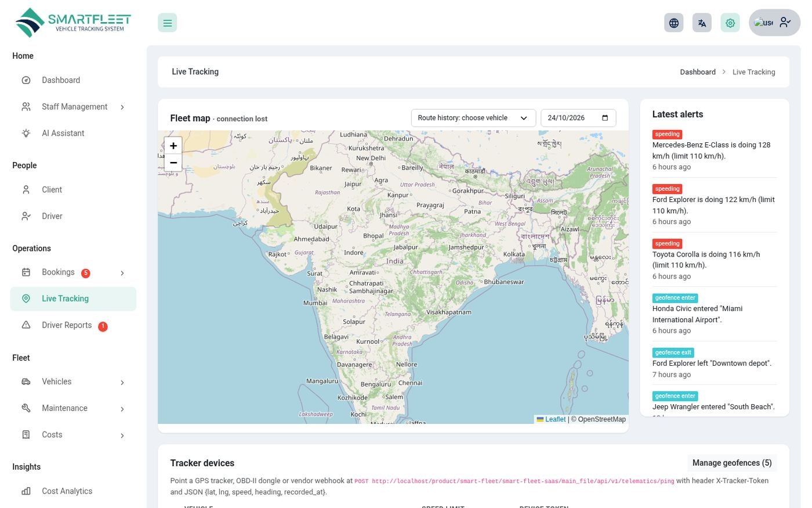This screenshot has width=812, height=508.
Task: Expand Bookings submenu chevron
Action: pyautogui.click(x=122, y=273)
